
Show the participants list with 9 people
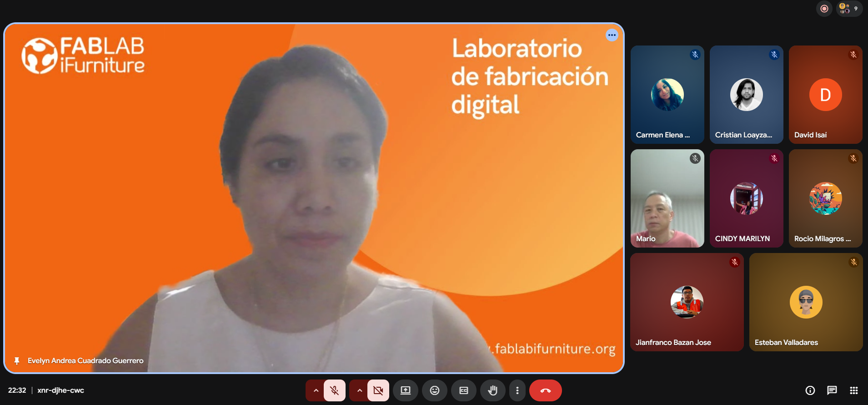click(849, 9)
